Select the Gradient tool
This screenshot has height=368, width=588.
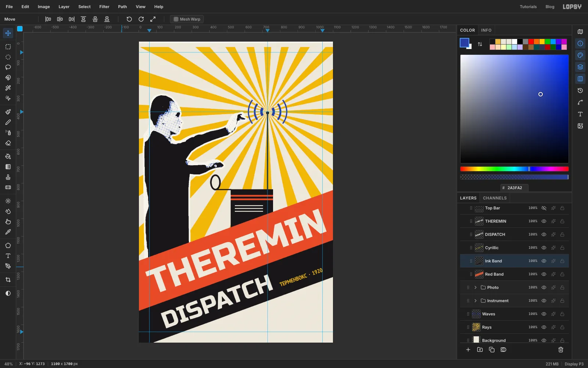pyautogui.click(x=8, y=167)
